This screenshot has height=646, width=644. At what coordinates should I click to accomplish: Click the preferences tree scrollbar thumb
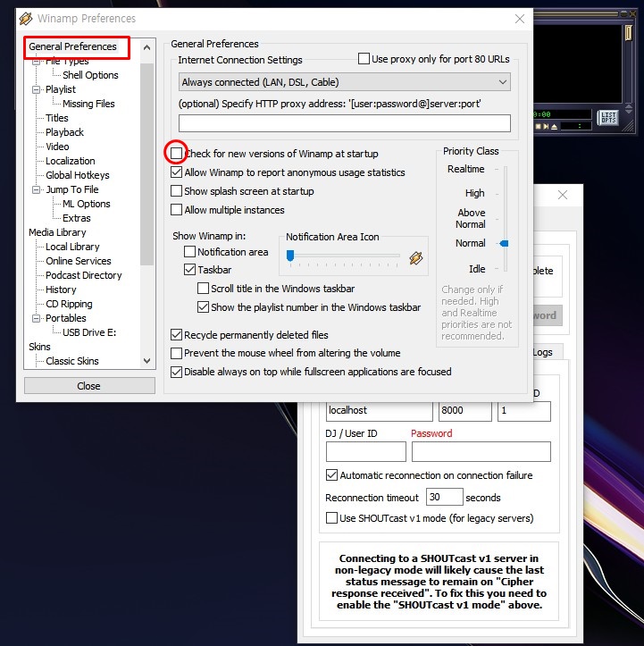pos(147,164)
